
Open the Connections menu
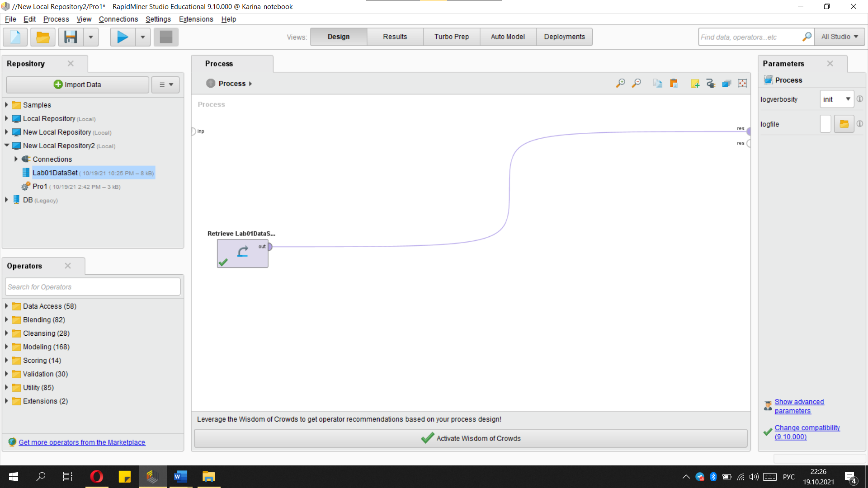click(118, 19)
